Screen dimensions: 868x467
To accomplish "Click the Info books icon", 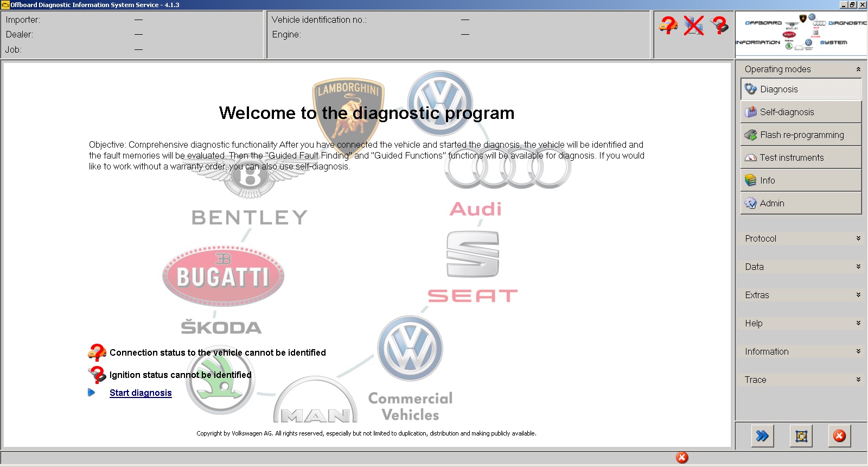I will pos(751,180).
